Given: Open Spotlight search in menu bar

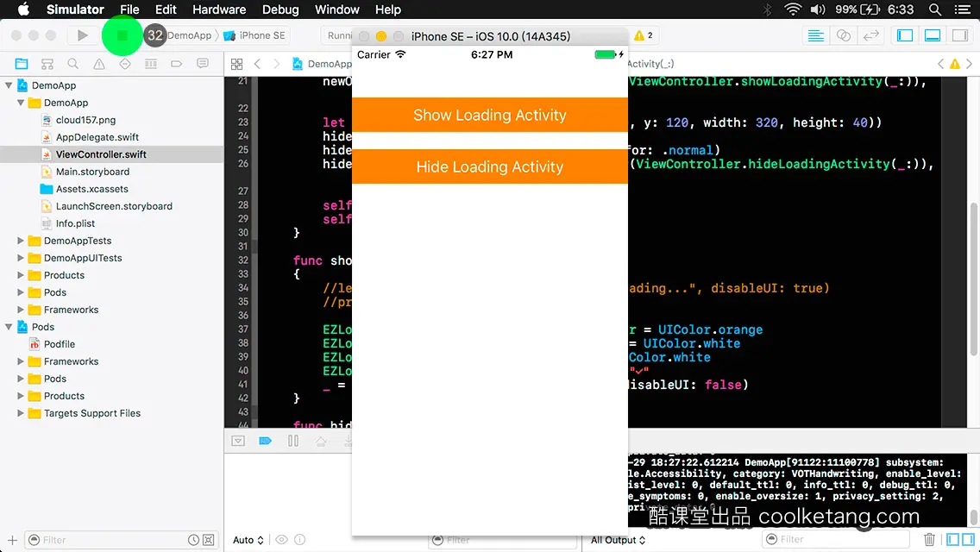Looking at the screenshot, I should tap(935, 9).
